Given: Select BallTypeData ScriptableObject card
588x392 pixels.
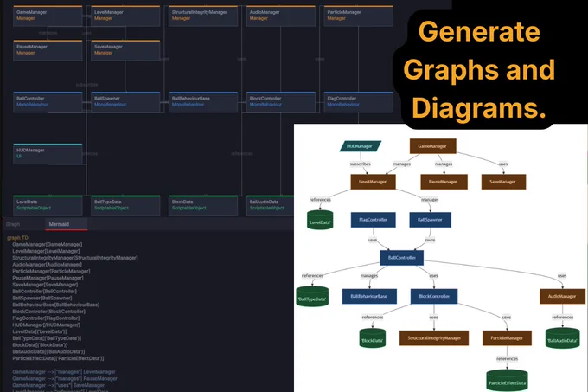Looking at the screenshot, I should pos(125,206).
